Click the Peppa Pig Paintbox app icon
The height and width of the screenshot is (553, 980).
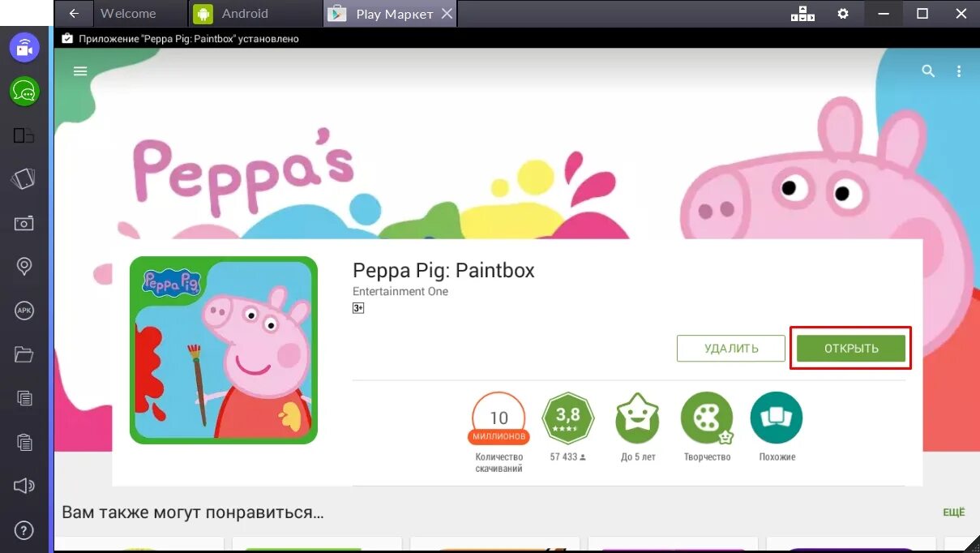(224, 350)
